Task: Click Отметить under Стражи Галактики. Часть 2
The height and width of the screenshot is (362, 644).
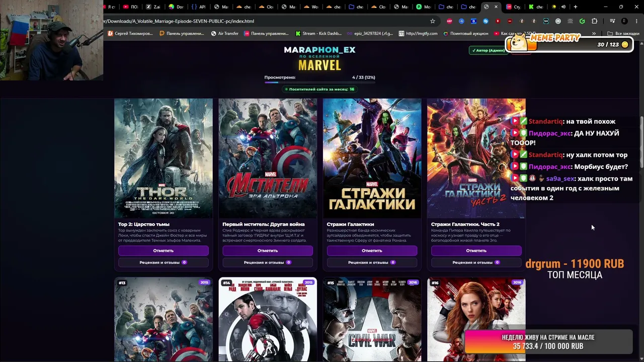Action: (x=476, y=250)
